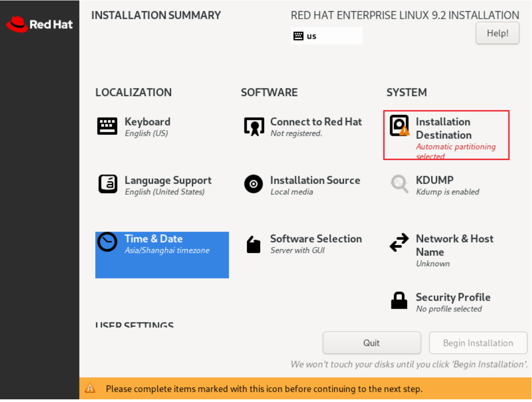
Task: Open KDUMP title
Action: (x=435, y=180)
